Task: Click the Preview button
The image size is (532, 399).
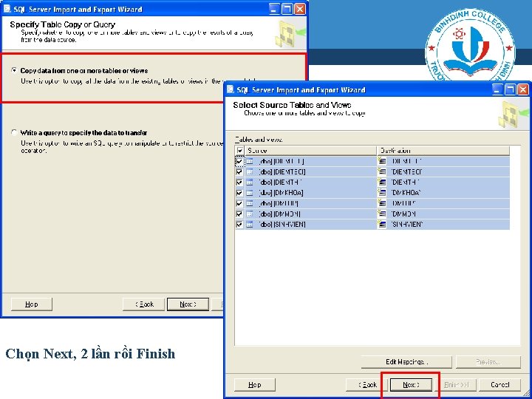Action: pos(488,362)
